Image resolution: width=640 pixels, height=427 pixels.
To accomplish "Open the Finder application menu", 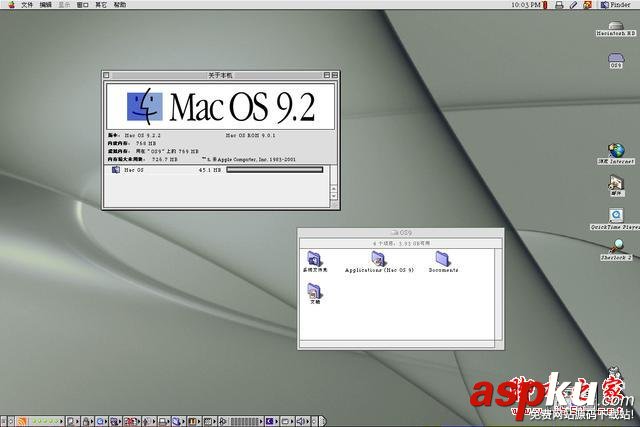I will coord(616,5).
